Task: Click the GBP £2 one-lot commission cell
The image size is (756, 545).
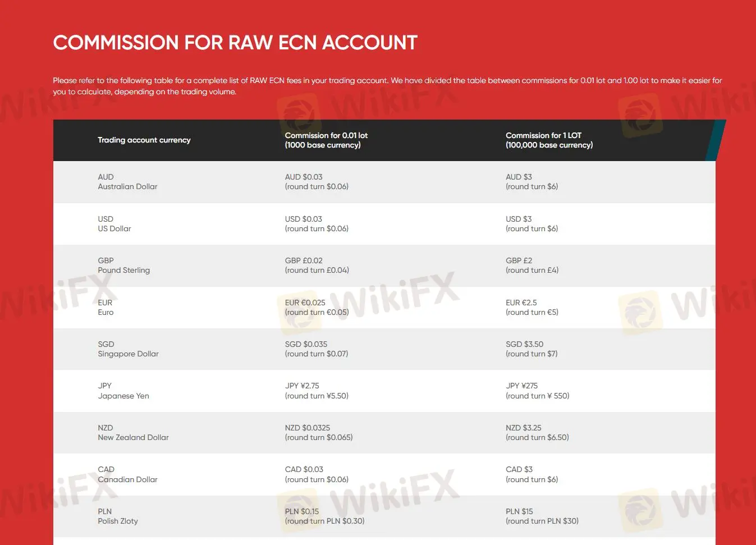Action: 532,265
